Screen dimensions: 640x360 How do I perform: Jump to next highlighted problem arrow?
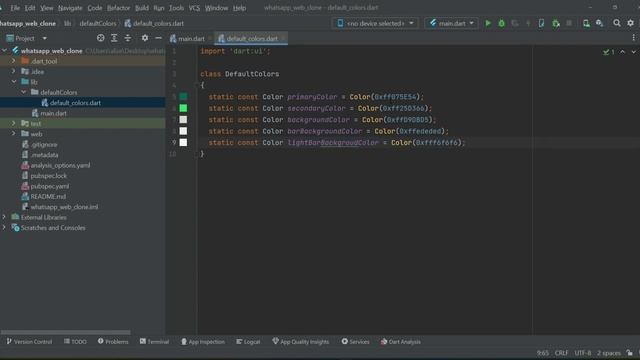[633, 52]
